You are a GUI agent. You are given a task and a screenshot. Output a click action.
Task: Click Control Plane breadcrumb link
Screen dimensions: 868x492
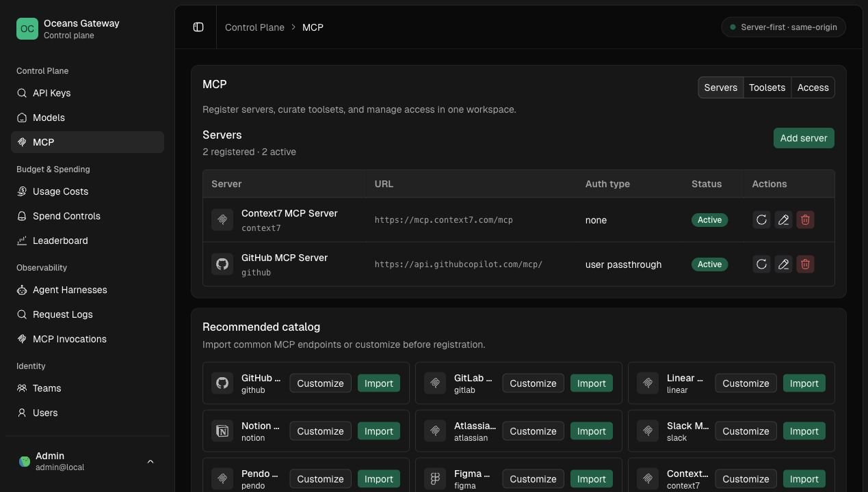point(254,27)
